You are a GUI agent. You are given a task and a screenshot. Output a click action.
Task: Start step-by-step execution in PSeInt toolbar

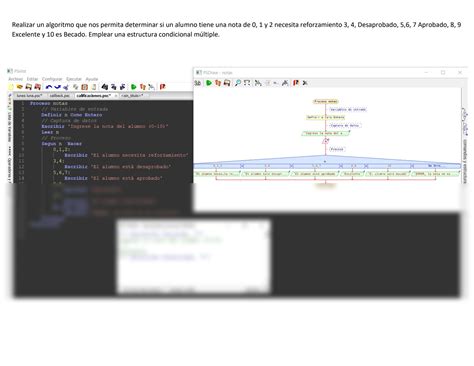pyautogui.click(x=143, y=87)
